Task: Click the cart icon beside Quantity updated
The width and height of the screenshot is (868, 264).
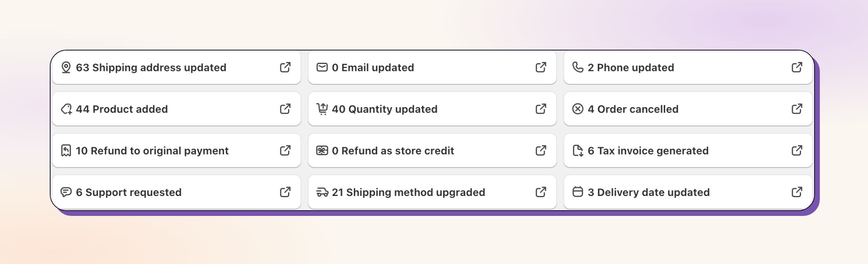Action: click(x=322, y=109)
